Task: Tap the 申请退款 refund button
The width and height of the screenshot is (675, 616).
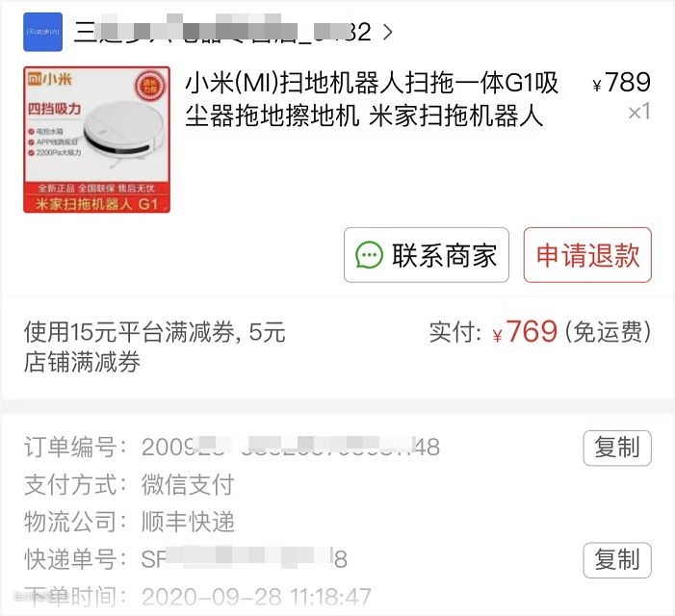Action: coord(587,255)
